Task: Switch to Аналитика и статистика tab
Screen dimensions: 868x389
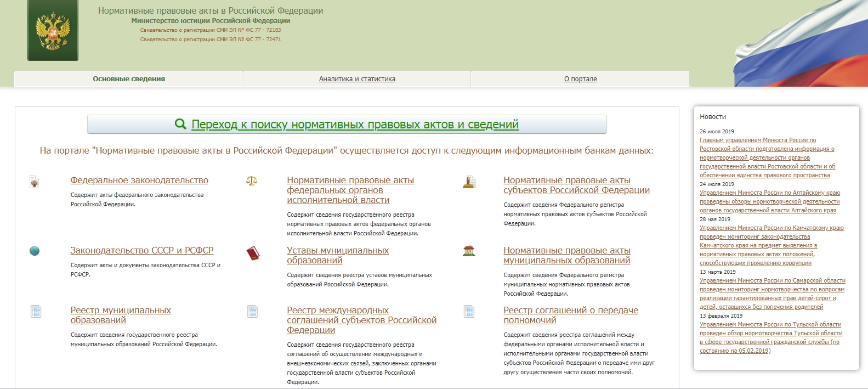Action: [357, 79]
